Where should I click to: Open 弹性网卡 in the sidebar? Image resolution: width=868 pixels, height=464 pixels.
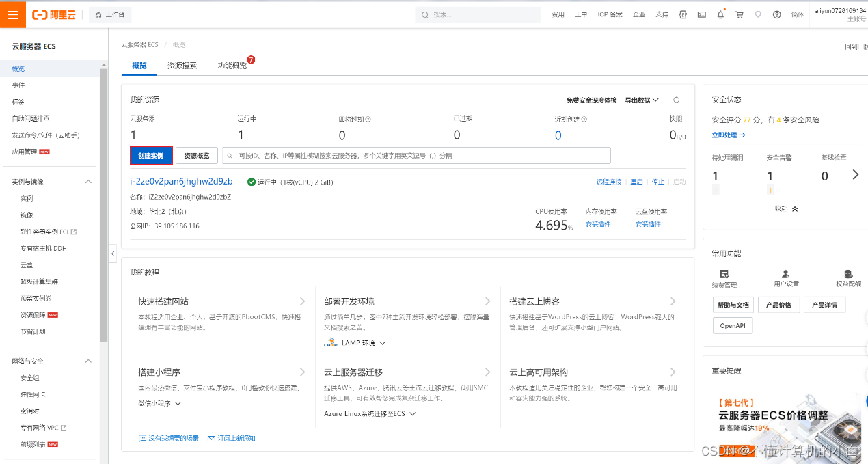tap(33, 394)
